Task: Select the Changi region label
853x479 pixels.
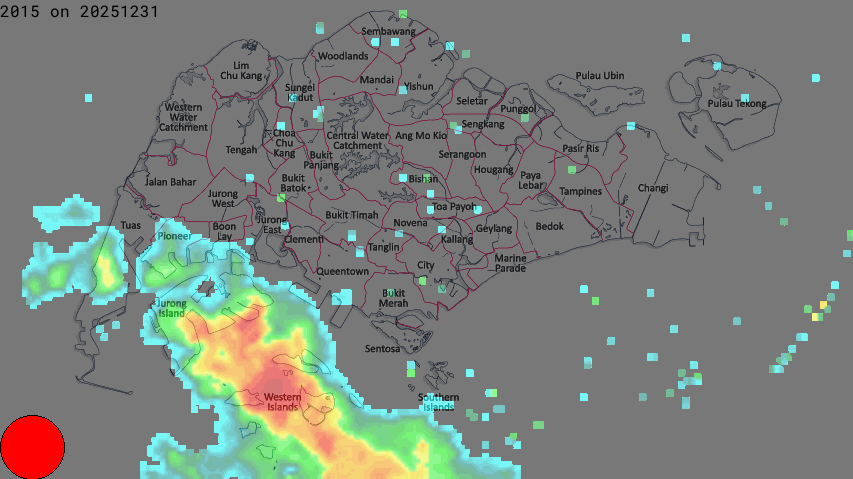Action: 653,188
